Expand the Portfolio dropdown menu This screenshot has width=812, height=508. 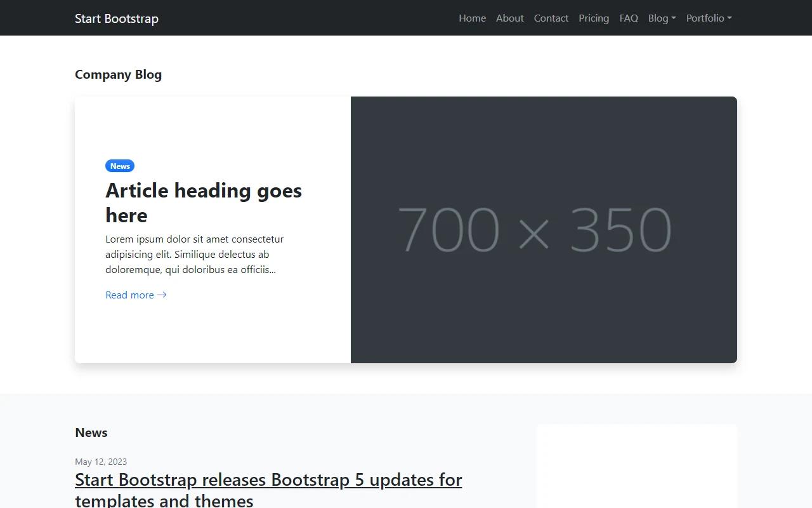pyautogui.click(x=709, y=18)
